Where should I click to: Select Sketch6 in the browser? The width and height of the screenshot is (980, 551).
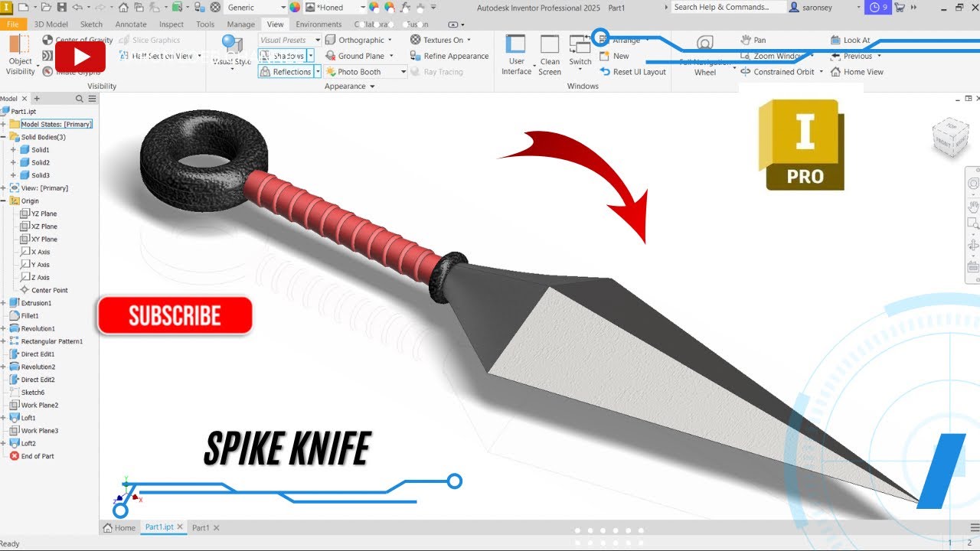click(x=27, y=393)
